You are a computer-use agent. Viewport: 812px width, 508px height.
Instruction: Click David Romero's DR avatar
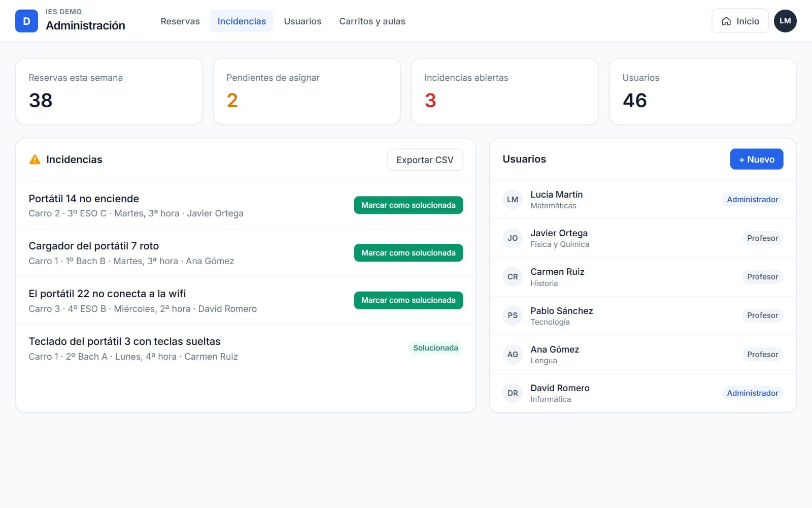tap(513, 393)
